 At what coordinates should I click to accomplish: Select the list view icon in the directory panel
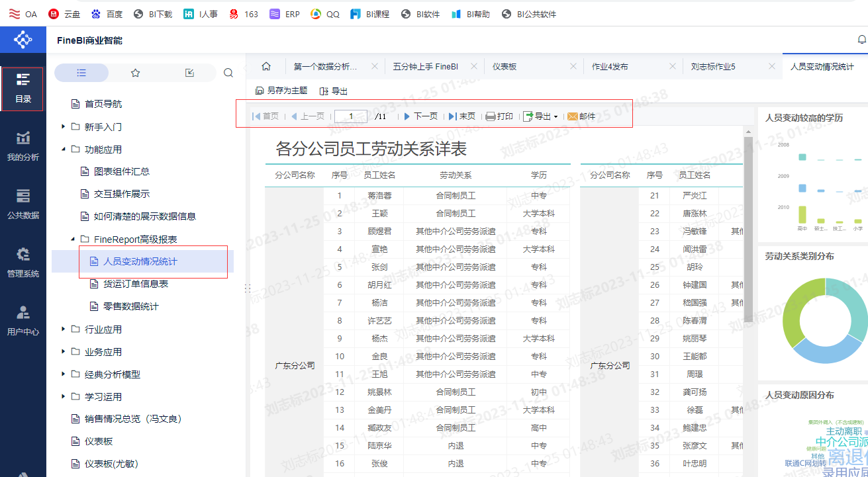(81, 73)
